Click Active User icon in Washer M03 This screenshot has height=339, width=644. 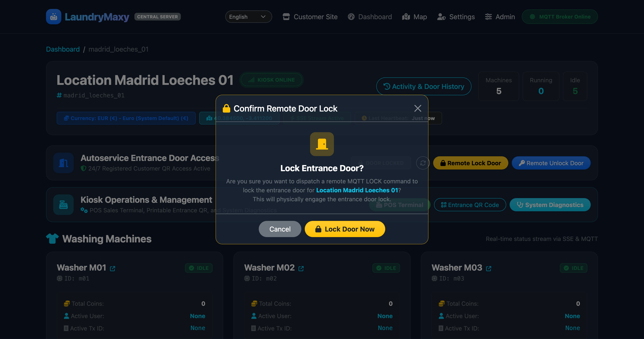[441, 316]
